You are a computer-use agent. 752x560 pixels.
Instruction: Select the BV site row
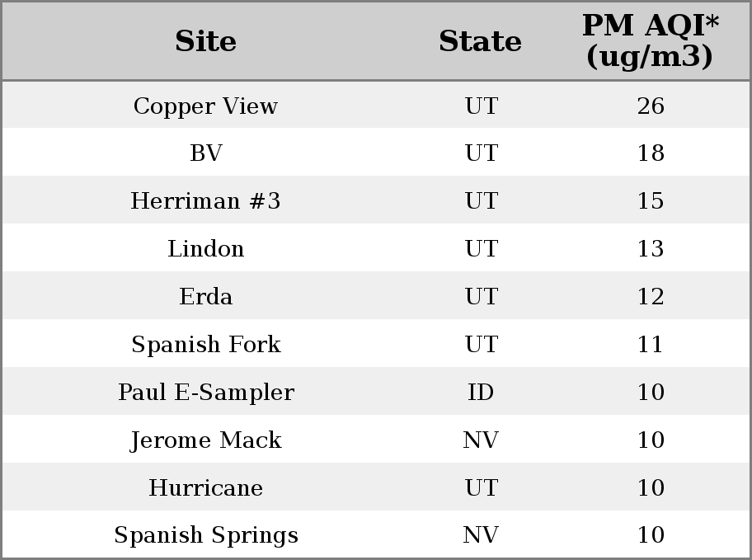(x=376, y=152)
